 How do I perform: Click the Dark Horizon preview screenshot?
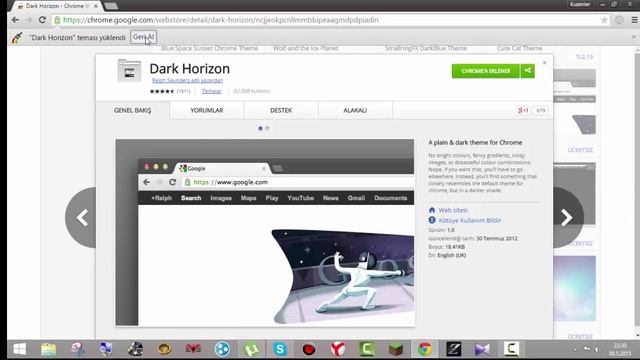(x=264, y=232)
